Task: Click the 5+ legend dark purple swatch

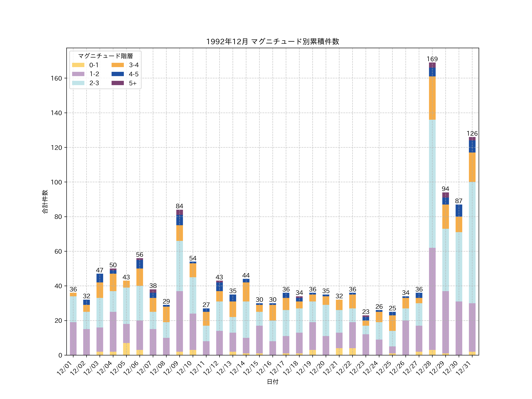Action: tap(118, 83)
